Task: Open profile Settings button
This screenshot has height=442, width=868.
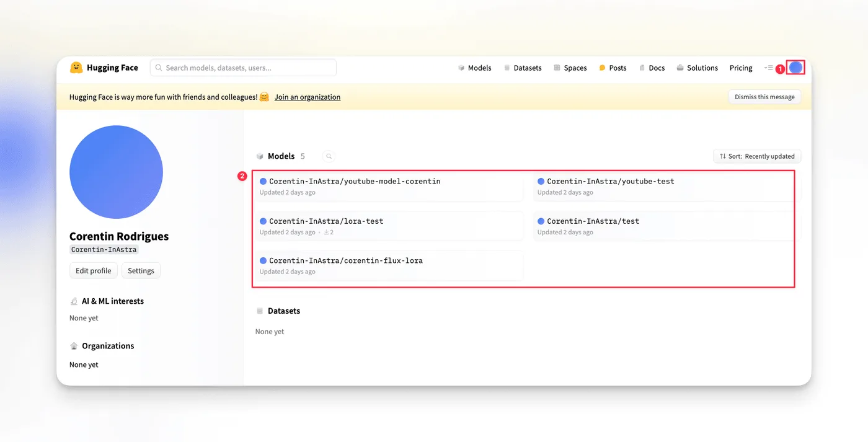Action: 141,271
